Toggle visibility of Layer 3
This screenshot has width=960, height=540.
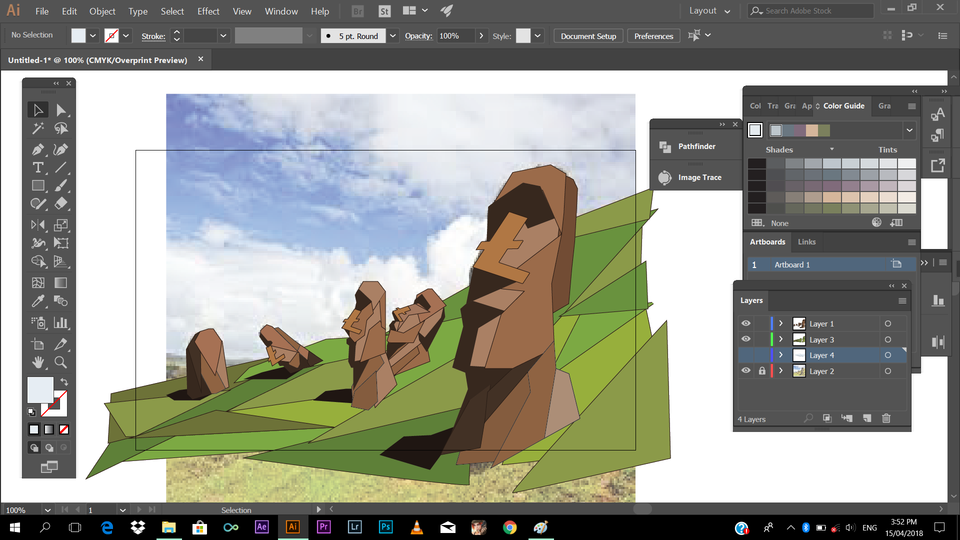point(746,340)
